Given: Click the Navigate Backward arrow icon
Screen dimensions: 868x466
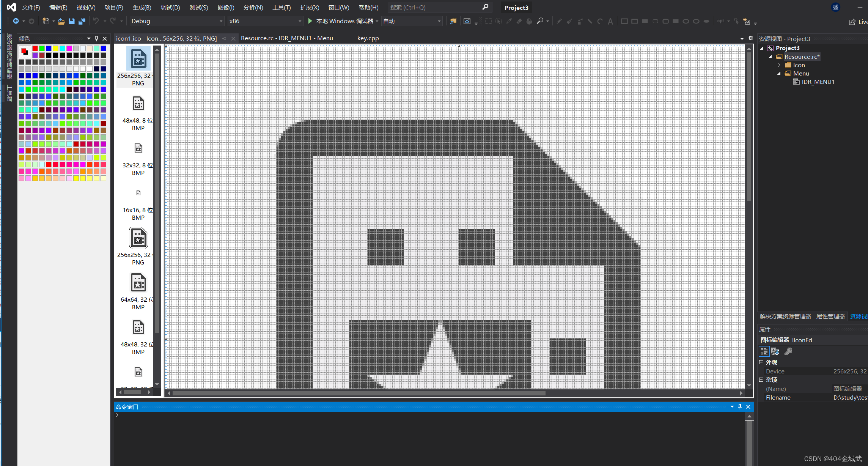Looking at the screenshot, I should (x=16, y=21).
